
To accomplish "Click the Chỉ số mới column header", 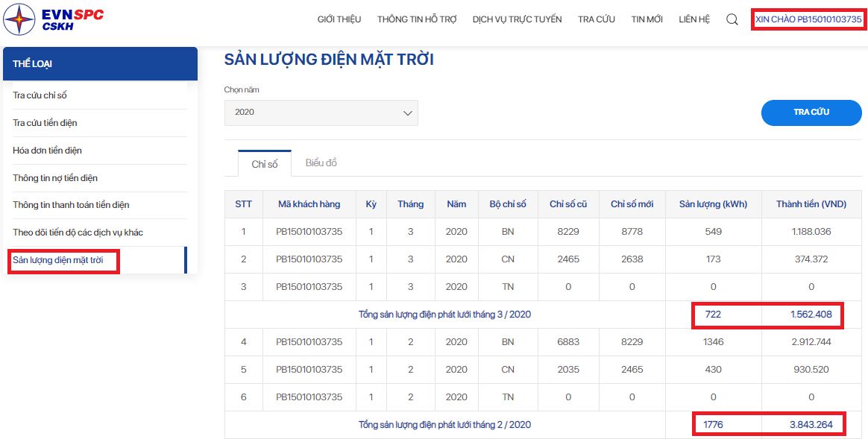I will [632, 204].
